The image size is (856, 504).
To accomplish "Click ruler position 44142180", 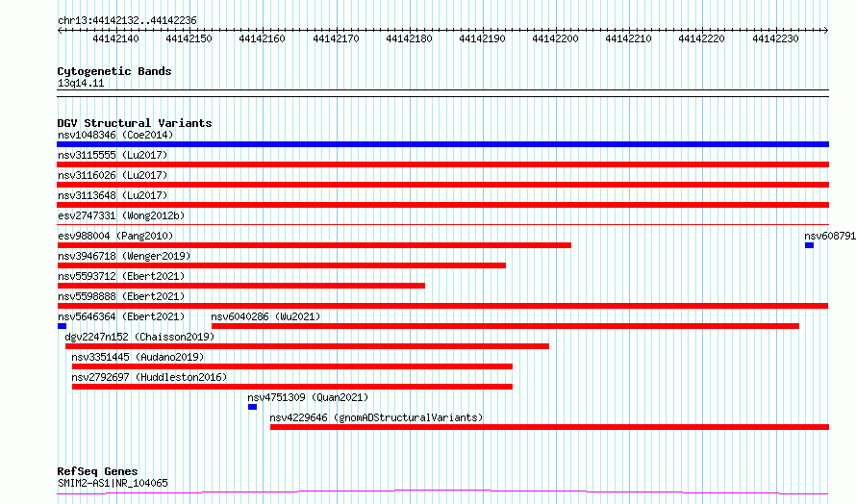I will 409,38.
